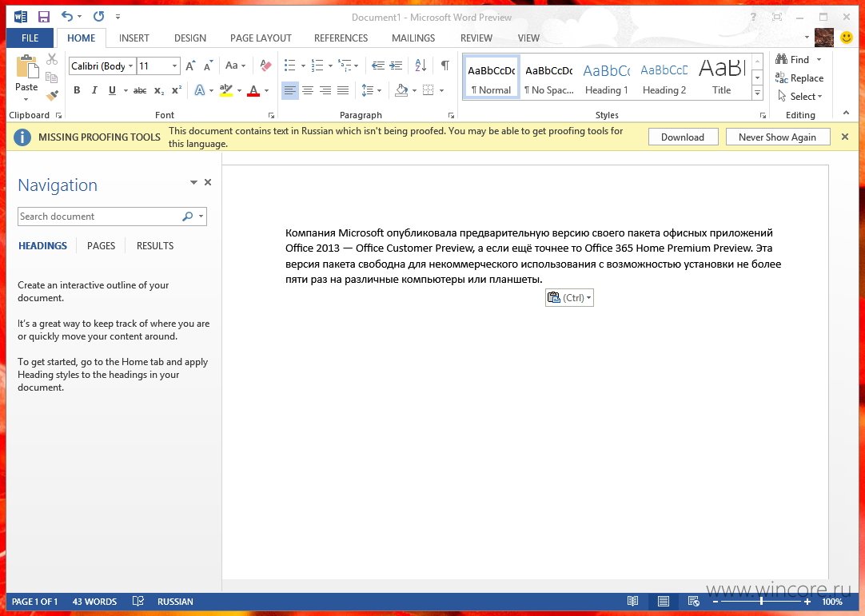Viewport: 865px width, 616px height.
Task: Justify the paragraph text
Action: click(x=343, y=90)
